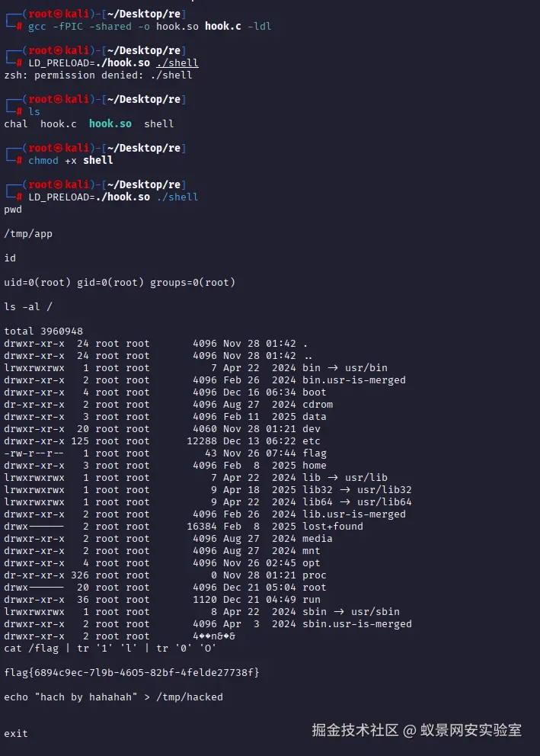Click the flag{6894c9ec...} output string
Viewport: 540px width, 756px height.
[x=132, y=672]
